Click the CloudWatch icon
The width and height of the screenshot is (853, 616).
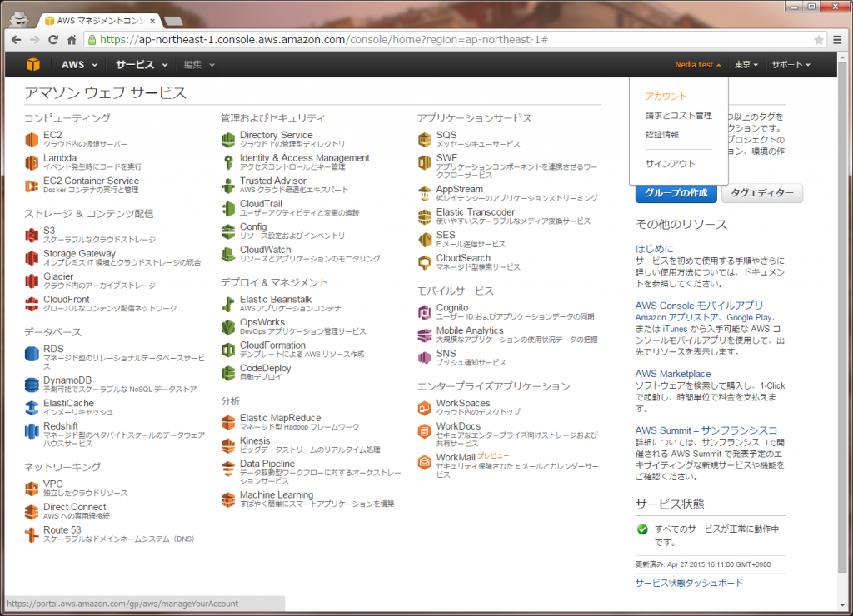click(x=228, y=254)
